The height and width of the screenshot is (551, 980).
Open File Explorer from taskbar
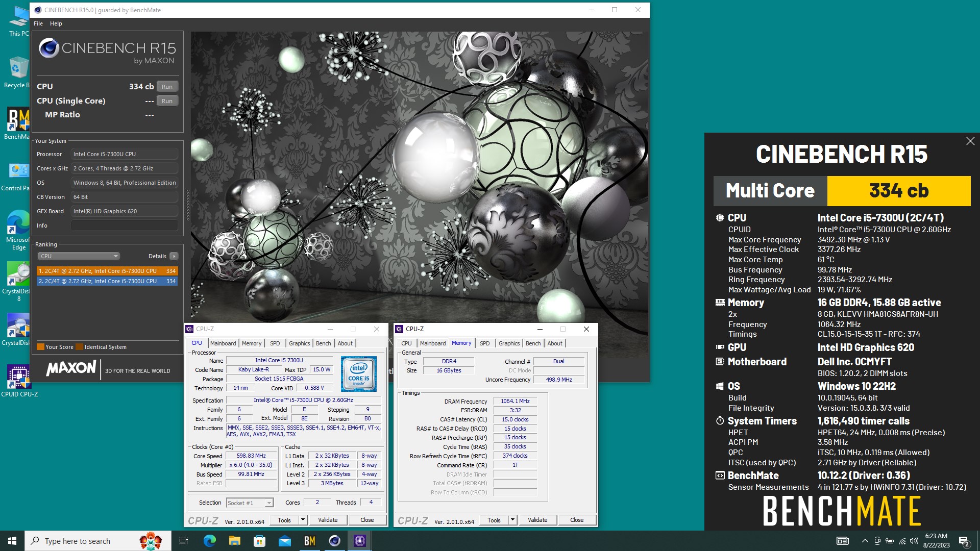234,541
